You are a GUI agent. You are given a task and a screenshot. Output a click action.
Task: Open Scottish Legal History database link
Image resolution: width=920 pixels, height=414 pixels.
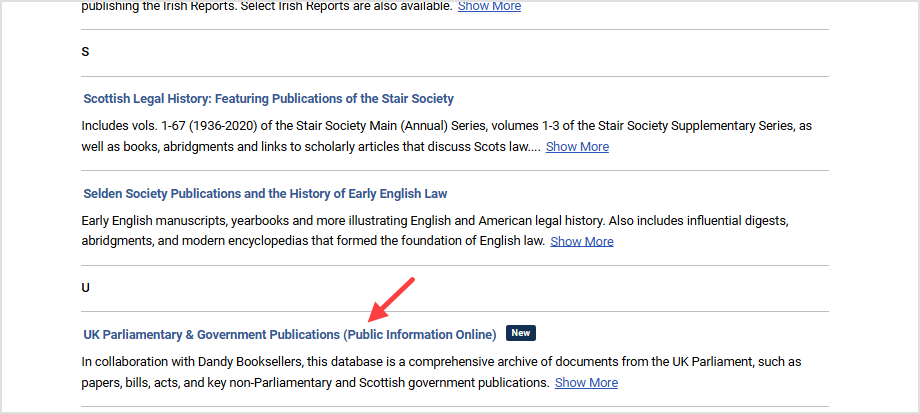(x=268, y=99)
